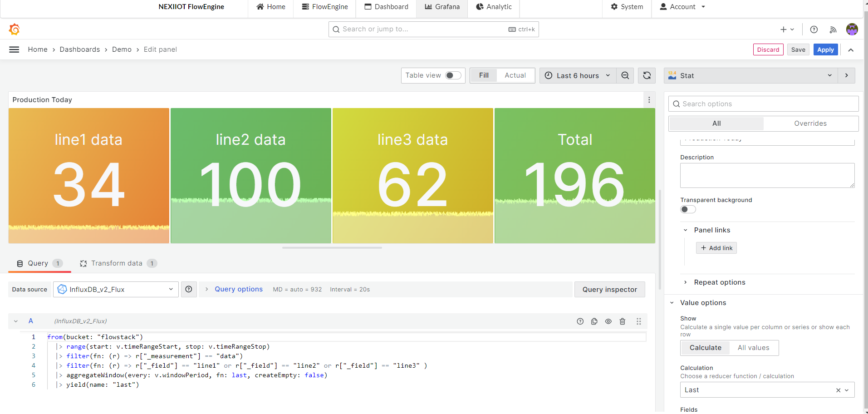
Task: Open System menu item
Action: [627, 7]
